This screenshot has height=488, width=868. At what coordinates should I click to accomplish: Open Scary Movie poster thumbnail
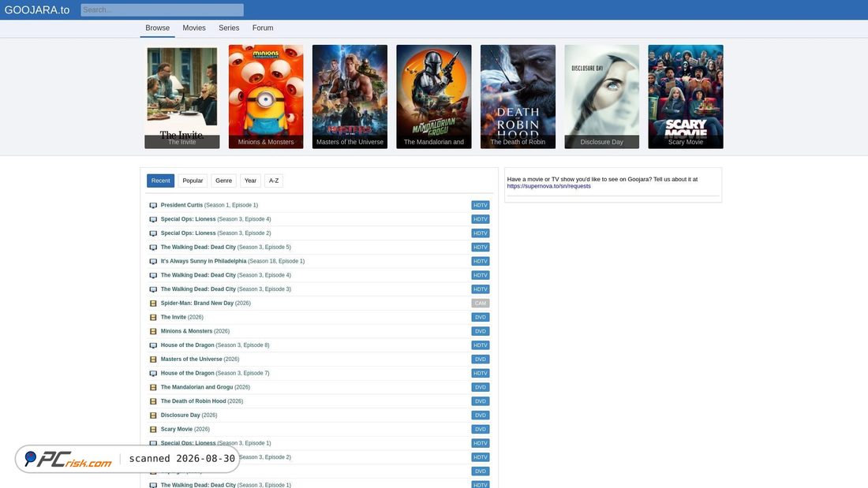(685, 97)
